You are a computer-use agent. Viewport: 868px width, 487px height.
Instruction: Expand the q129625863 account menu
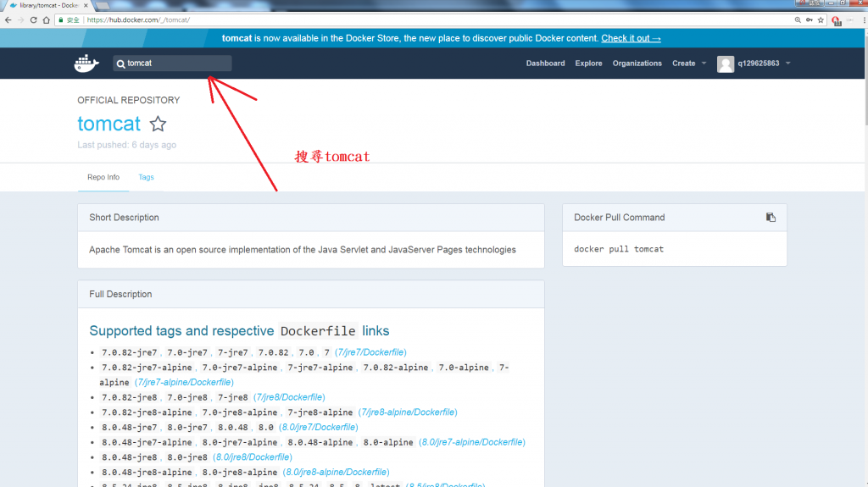tap(764, 63)
